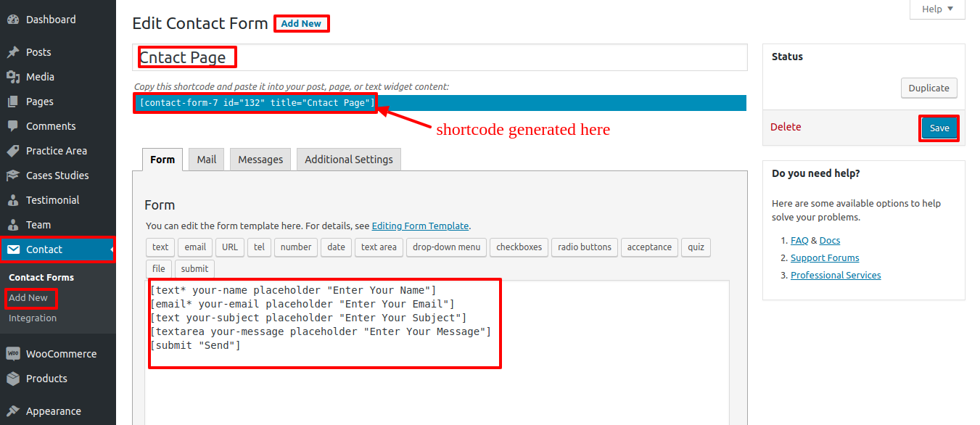Image resolution: width=980 pixels, height=425 pixels.
Task: Click inside the form template textarea
Action: coord(437,352)
